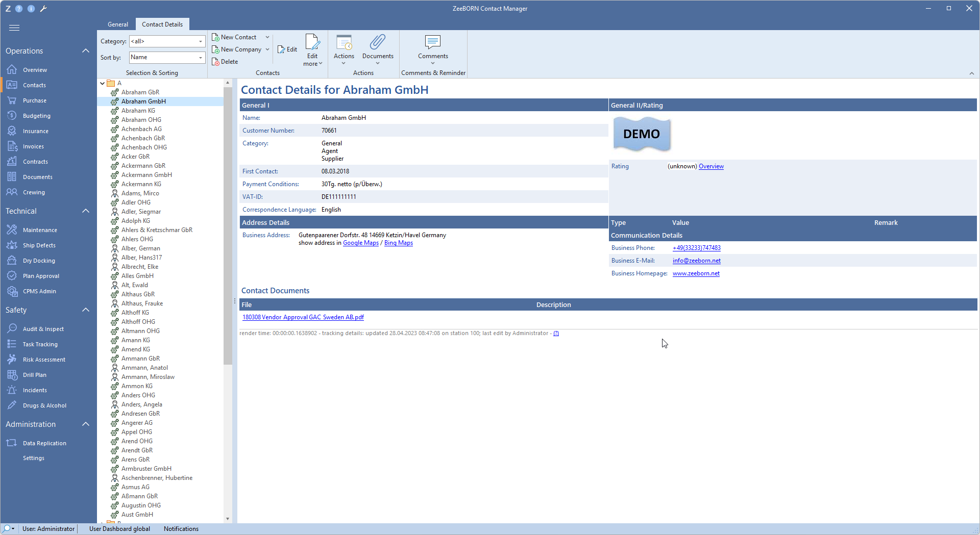The image size is (980, 535).
Task: Collapse the A folder in contact tree
Action: (103, 83)
